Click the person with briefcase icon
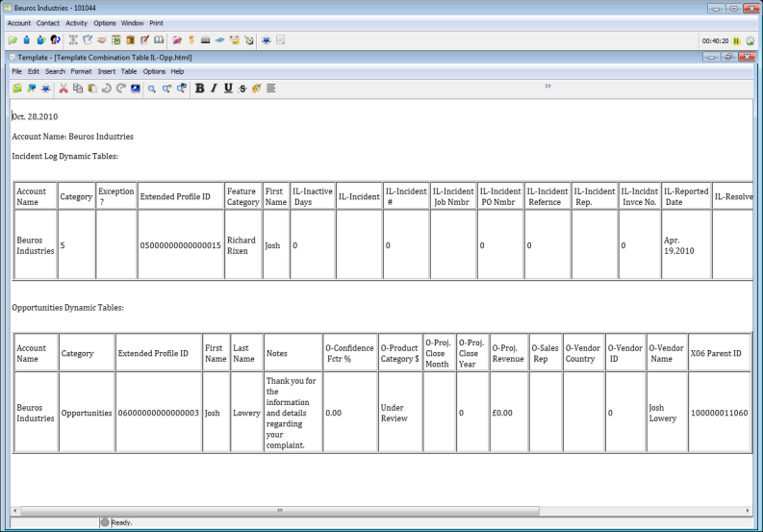 click(40, 40)
